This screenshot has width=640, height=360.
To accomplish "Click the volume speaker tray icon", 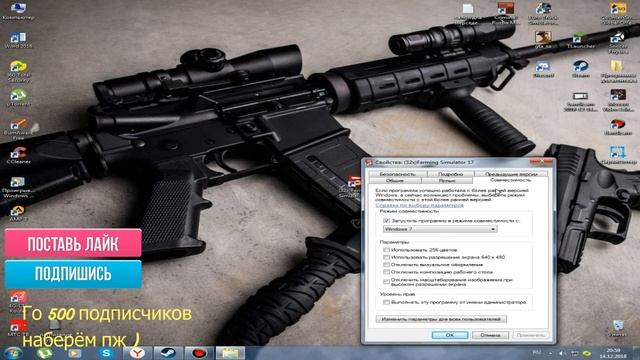I will tap(562, 353).
